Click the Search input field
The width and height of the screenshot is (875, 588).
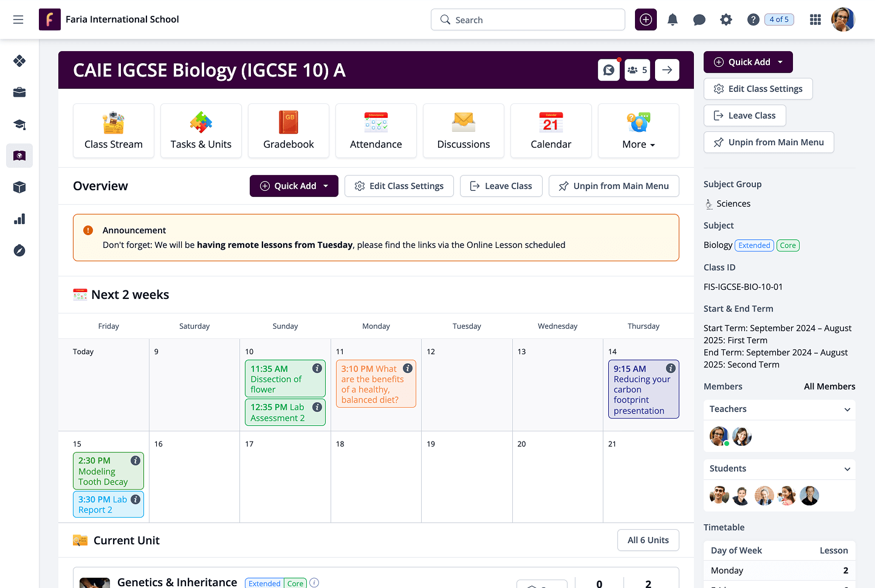tap(527, 19)
